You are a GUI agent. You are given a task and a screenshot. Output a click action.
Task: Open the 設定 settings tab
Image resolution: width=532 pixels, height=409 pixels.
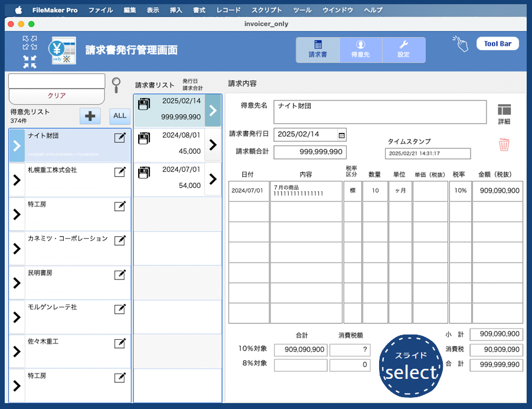tap(403, 50)
